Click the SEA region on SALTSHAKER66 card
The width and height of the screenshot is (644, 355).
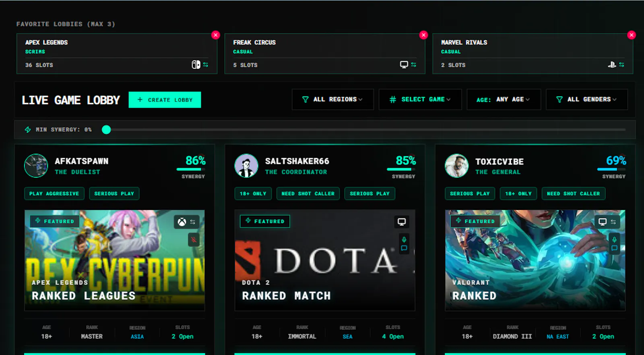[x=348, y=336]
